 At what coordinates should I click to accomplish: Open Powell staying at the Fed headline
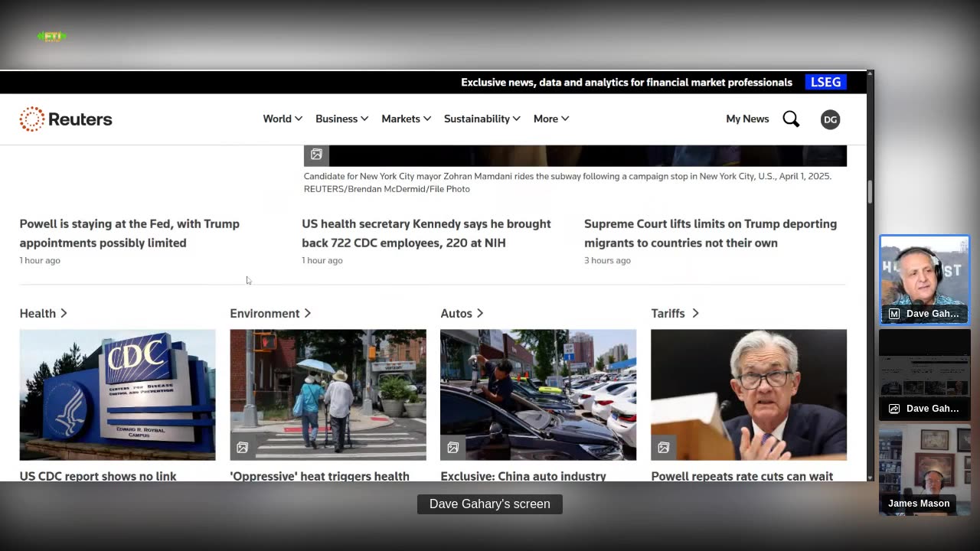point(129,233)
